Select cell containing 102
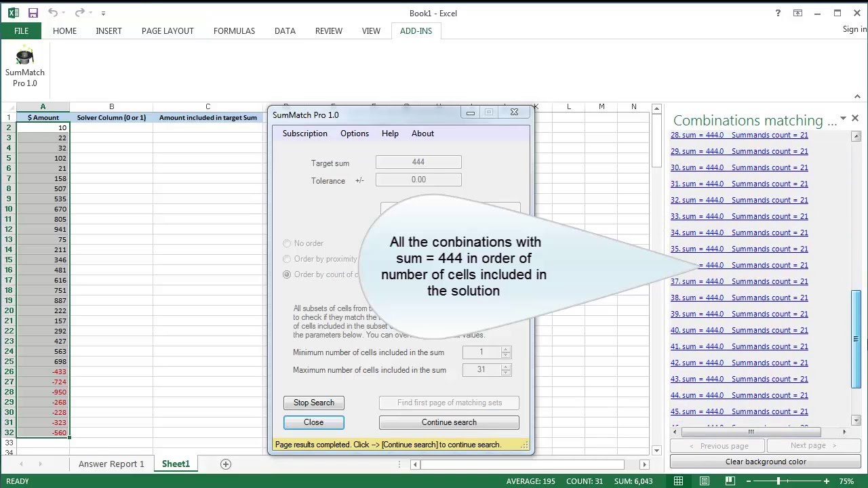 coord(43,158)
